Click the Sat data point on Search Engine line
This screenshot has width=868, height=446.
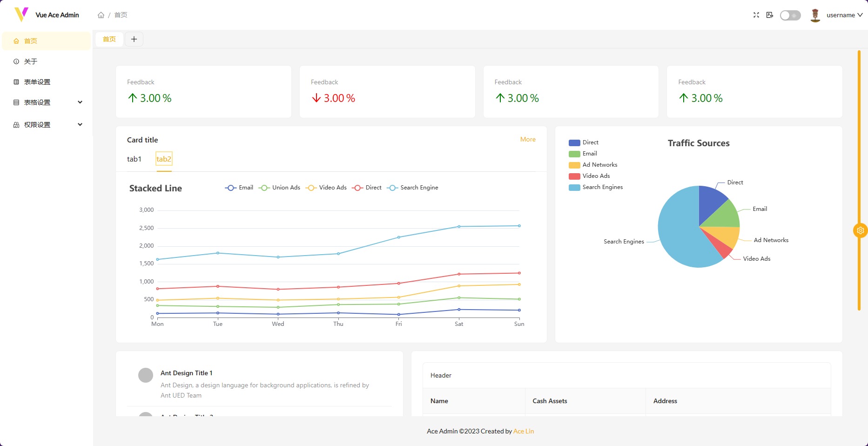[x=459, y=227]
